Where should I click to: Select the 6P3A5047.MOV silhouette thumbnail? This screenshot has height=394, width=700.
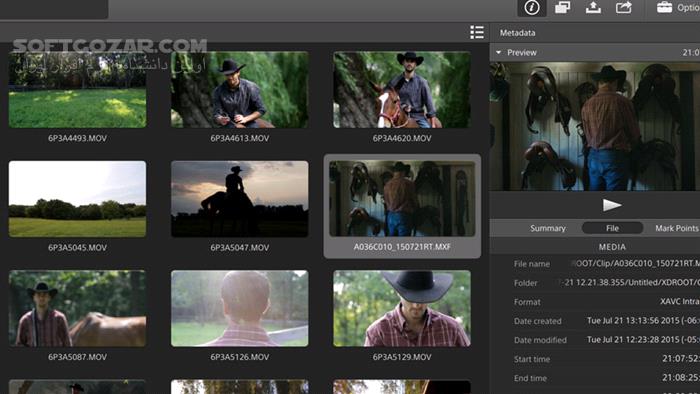(239, 199)
